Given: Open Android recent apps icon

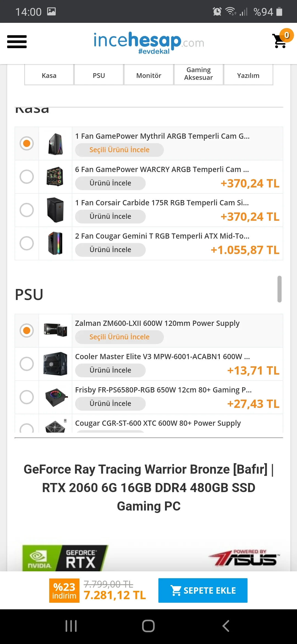Looking at the screenshot, I should pyautogui.click(x=71, y=626).
